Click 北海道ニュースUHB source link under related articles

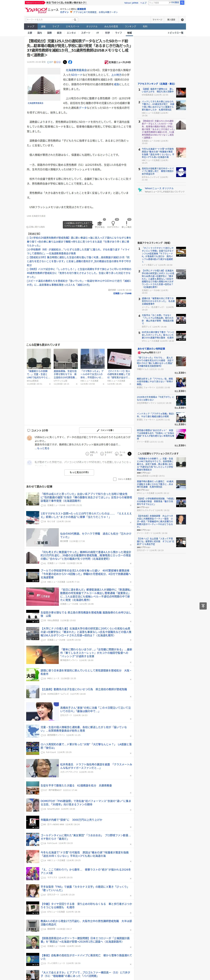click(122, 293)
